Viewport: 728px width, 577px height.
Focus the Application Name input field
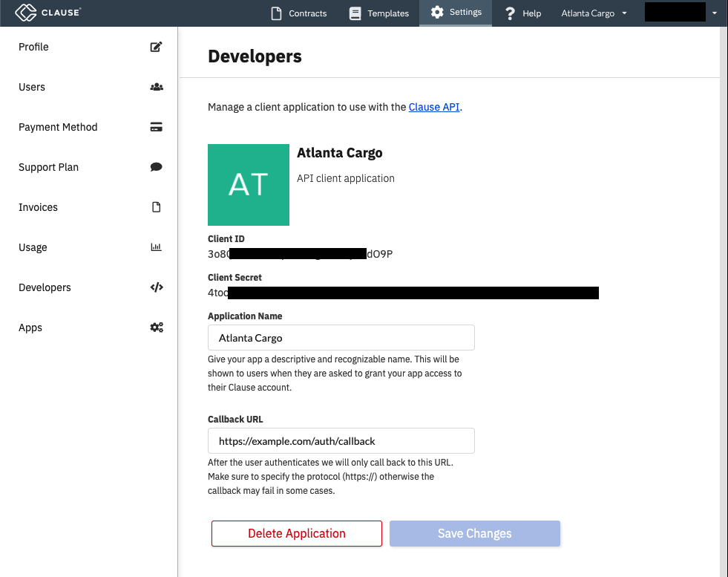click(x=341, y=338)
